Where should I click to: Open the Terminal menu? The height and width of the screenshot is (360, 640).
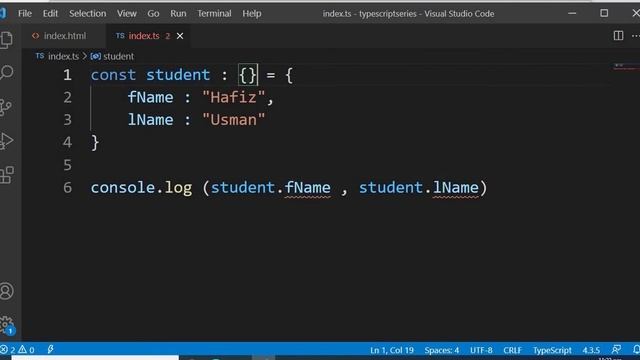click(x=214, y=13)
